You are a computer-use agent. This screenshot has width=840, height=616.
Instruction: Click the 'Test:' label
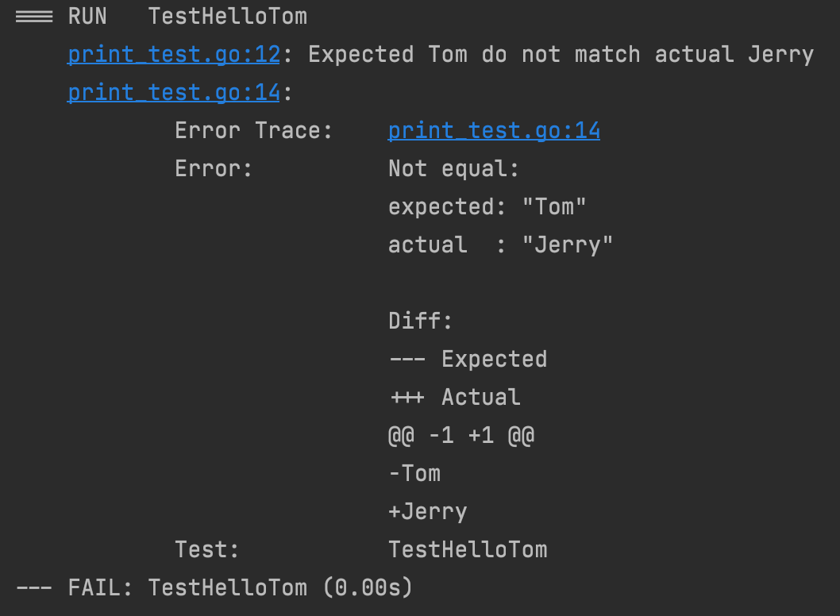pyautogui.click(x=206, y=549)
